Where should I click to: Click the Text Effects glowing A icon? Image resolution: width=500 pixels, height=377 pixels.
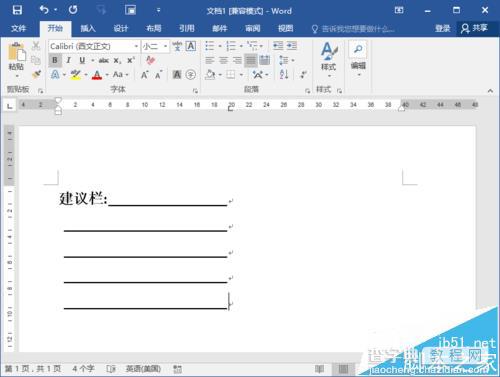[55, 74]
